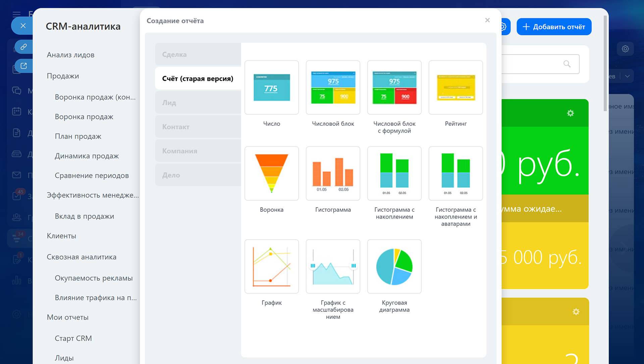Pick the Гистограмма bar chart icon
Viewport: 644px width, 364px height.
(x=333, y=173)
